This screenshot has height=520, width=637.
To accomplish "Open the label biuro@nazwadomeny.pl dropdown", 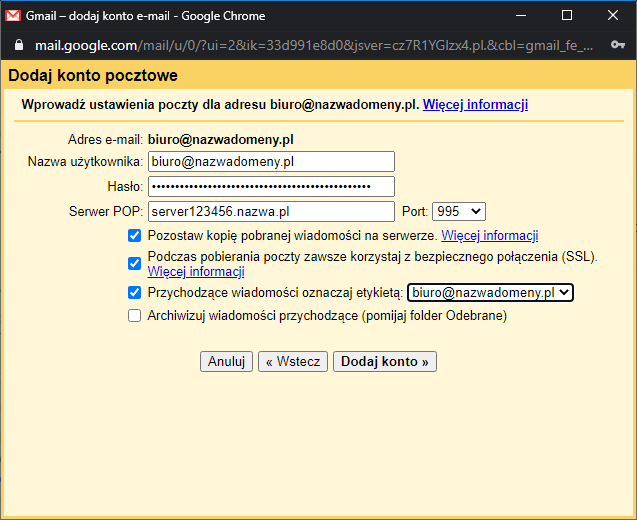I will click(490, 292).
